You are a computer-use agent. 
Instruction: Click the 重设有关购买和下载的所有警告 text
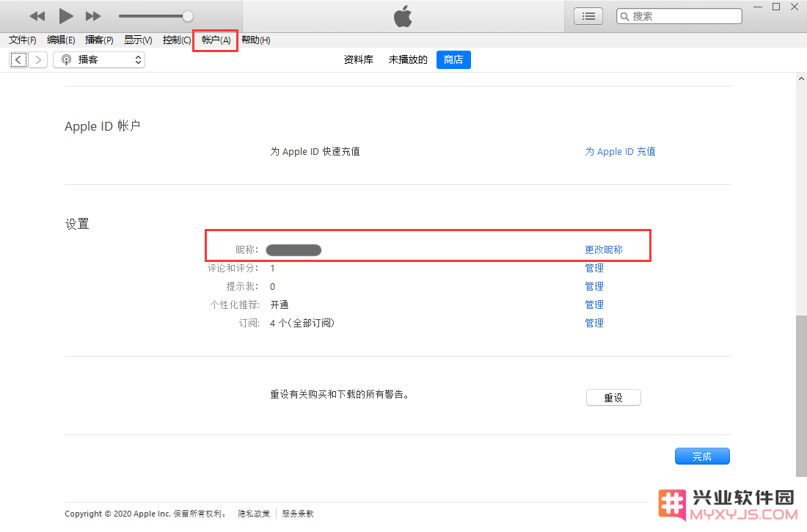[x=340, y=395]
